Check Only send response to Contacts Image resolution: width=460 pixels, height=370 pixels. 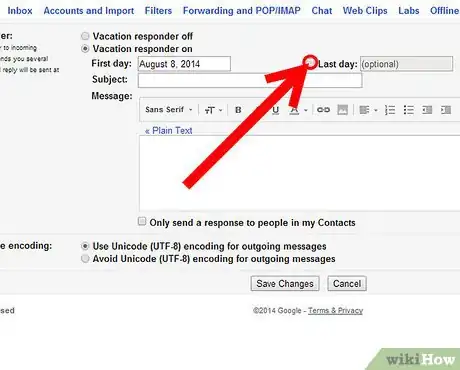[142, 221]
